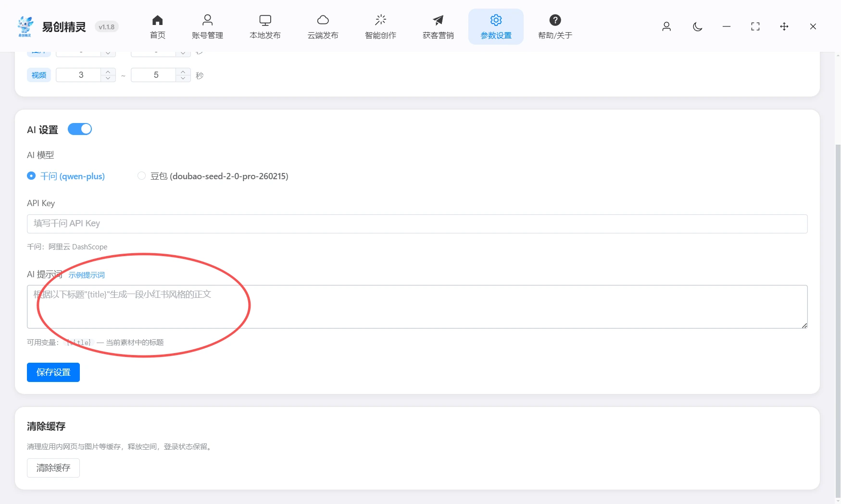Image resolution: width=841 pixels, height=504 pixels.
Task: Toggle the AI 设置 switch
Action: [80, 129]
